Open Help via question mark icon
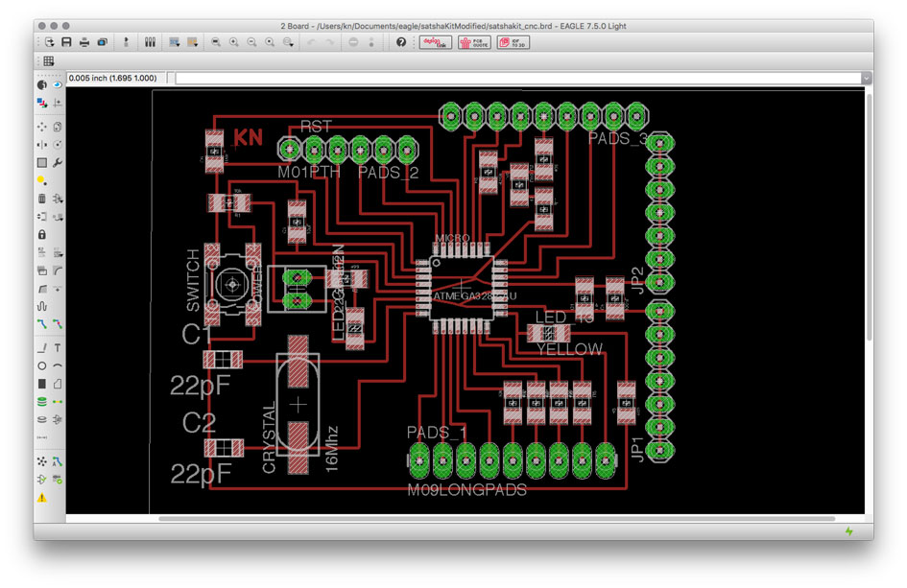The width and height of the screenshot is (907, 588). coord(401,42)
